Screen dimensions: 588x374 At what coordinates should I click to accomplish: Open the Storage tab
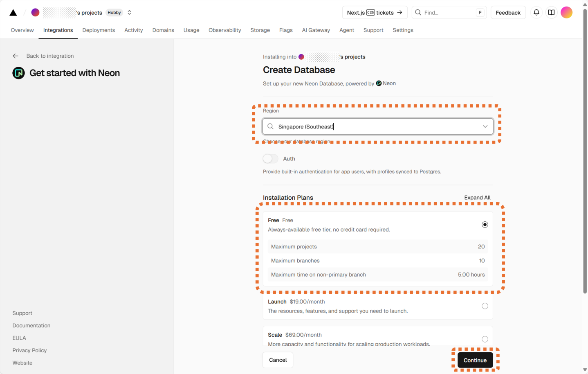click(260, 30)
